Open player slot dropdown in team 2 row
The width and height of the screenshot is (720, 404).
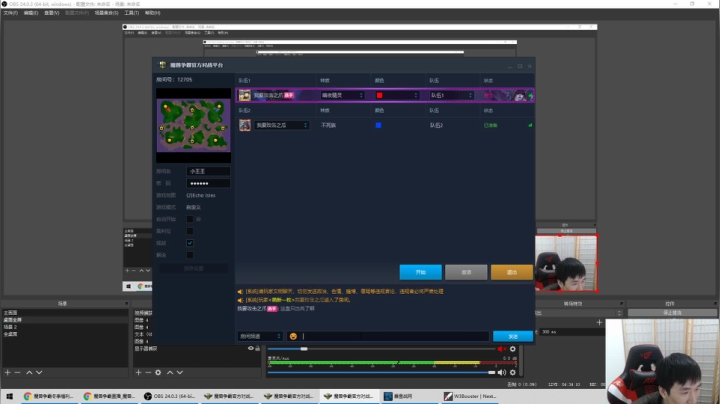281,125
